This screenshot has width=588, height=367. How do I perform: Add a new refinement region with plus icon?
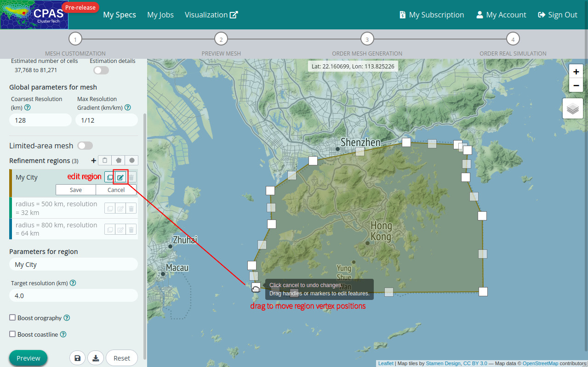tap(94, 161)
